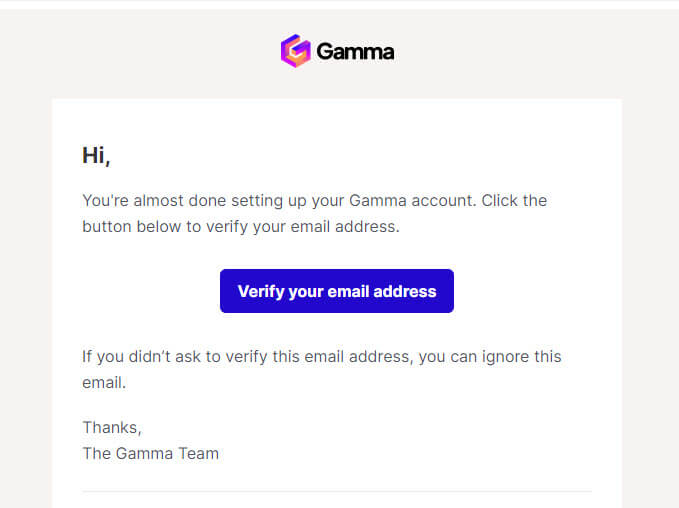This screenshot has height=508, width=679.
Task: Click "The Gamma Team" signature text
Action: (x=150, y=453)
